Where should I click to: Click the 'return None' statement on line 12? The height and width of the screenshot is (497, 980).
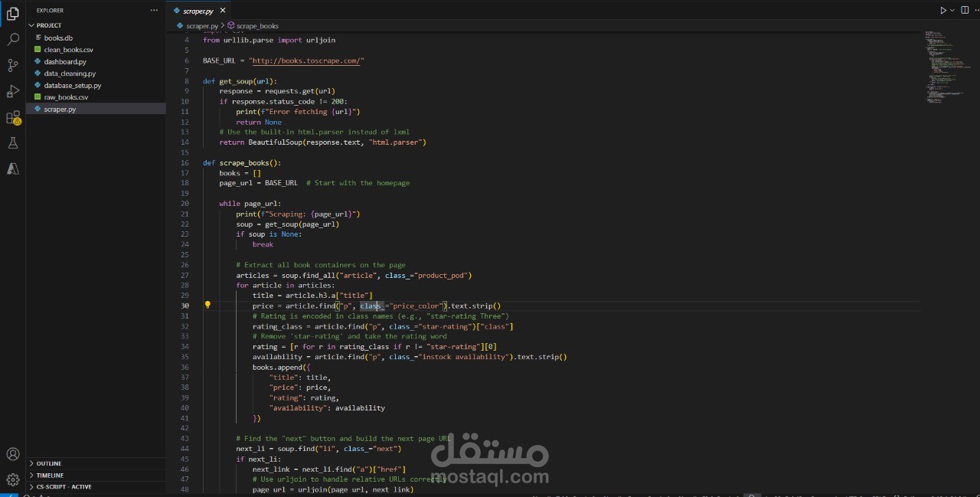coord(259,122)
